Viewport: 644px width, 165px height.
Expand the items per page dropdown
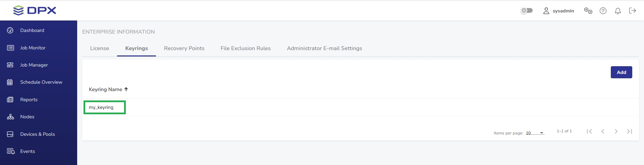click(535, 133)
